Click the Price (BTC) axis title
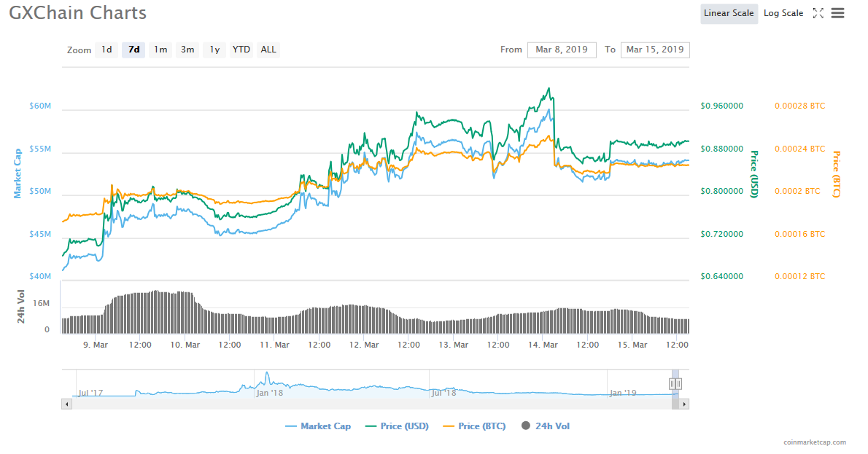868x454 pixels. pyautogui.click(x=837, y=174)
